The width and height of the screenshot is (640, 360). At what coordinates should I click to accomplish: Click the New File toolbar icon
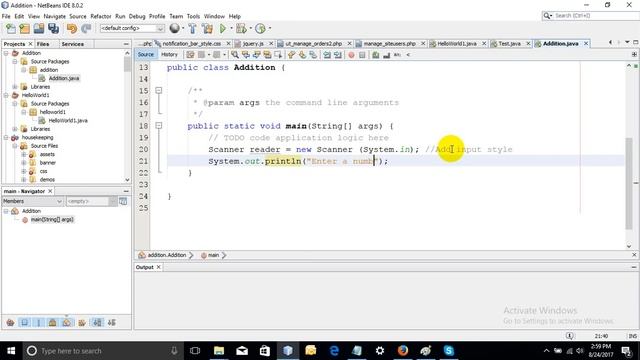point(11,29)
